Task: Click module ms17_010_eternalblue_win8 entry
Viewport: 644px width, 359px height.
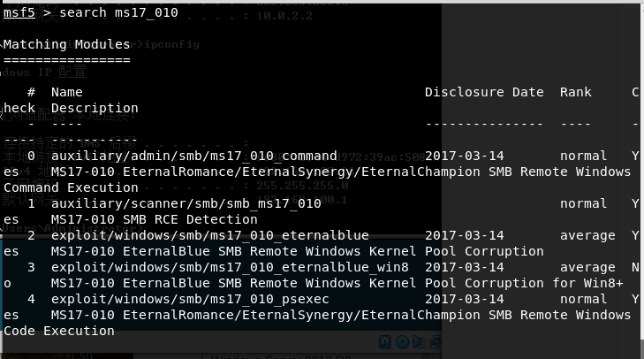Action: point(230,267)
